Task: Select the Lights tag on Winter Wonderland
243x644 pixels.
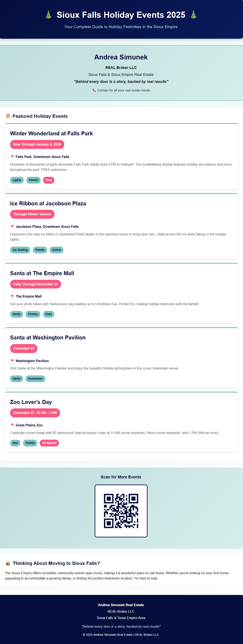Action: (17, 180)
